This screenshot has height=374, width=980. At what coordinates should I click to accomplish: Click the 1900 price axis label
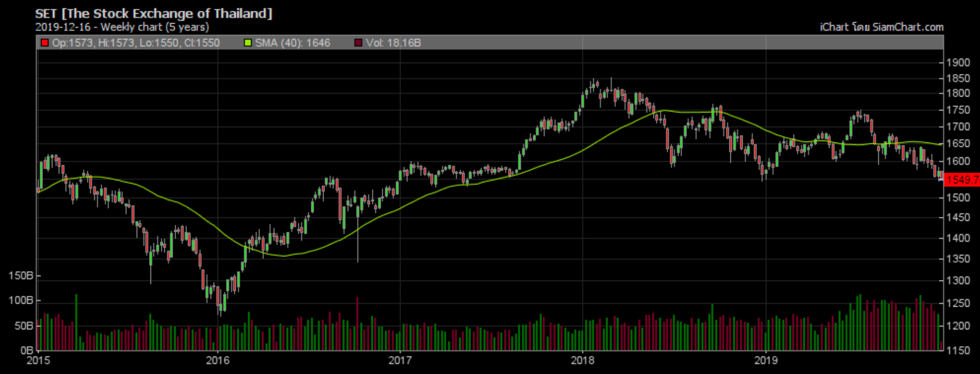(x=958, y=63)
